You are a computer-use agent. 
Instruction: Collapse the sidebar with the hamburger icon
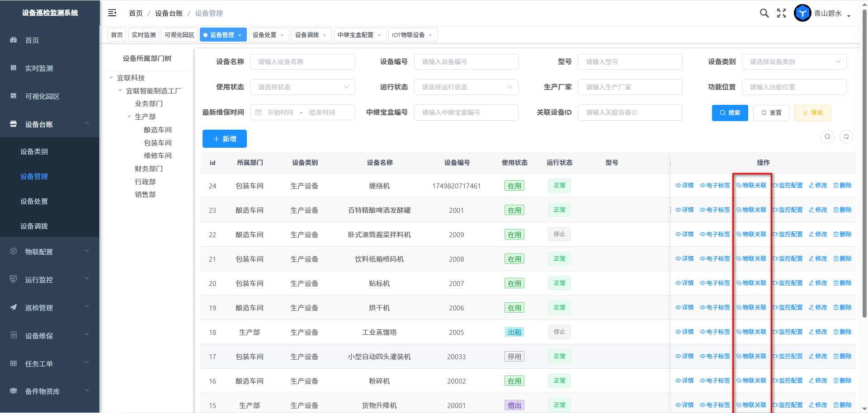click(112, 13)
